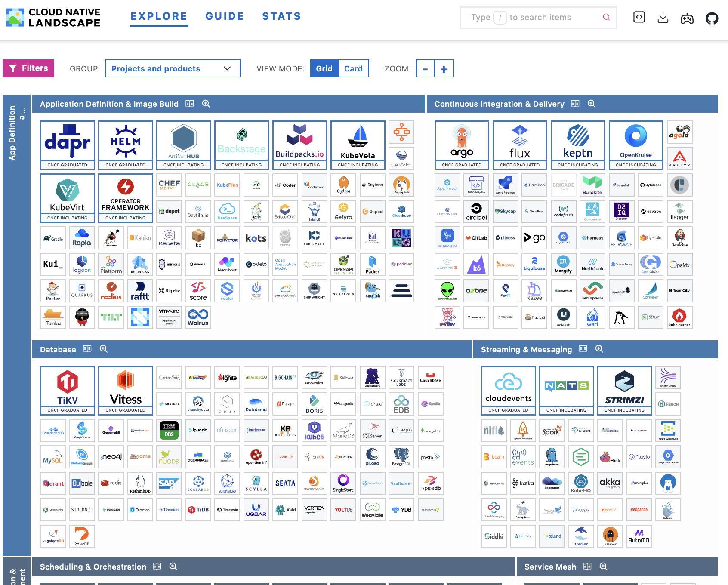The height and width of the screenshot is (585, 728).
Task: Zoom into the Service Mesh section
Action: [x=604, y=567]
